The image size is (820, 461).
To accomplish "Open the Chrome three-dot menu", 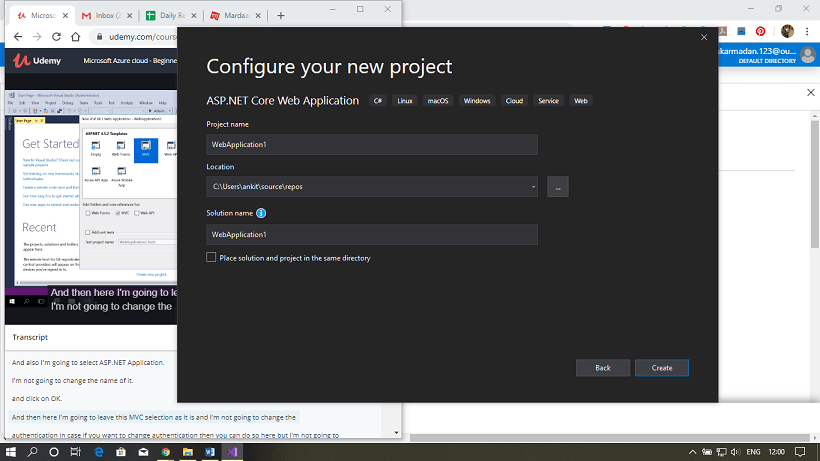I will pyautogui.click(x=807, y=31).
